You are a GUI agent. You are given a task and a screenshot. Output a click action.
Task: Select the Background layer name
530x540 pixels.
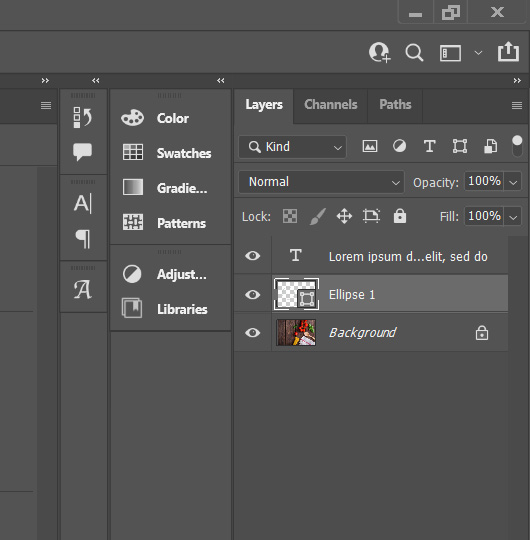(363, 333)
